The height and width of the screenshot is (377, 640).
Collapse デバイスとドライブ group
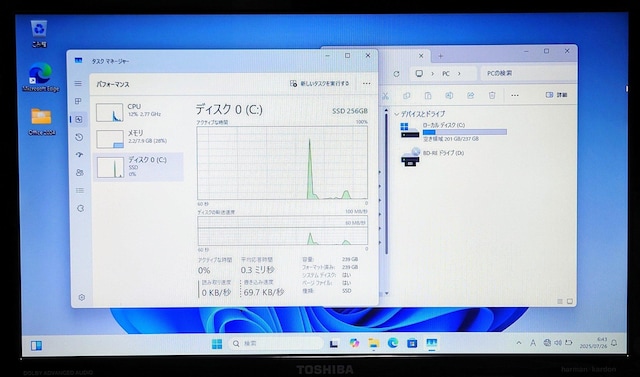point(396,114)
